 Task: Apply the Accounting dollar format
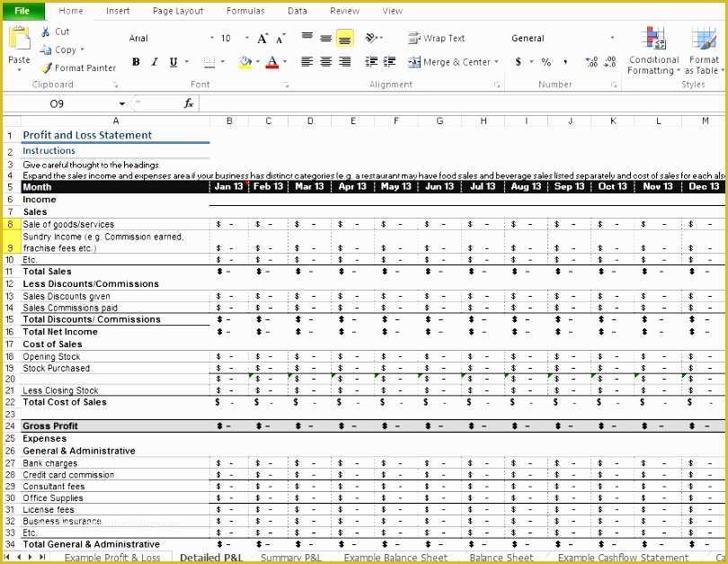click(519, 61)
